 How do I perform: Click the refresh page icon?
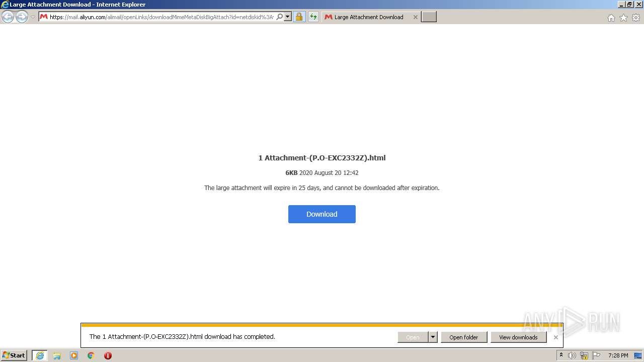pos(313,17)
